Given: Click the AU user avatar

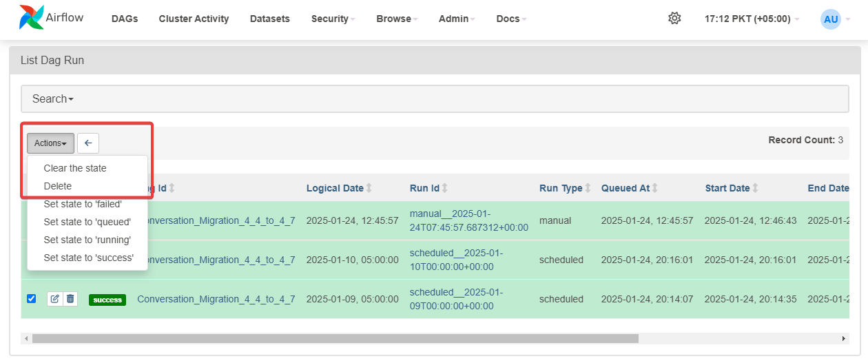Looking at the screenshot, I should [831, 19].
